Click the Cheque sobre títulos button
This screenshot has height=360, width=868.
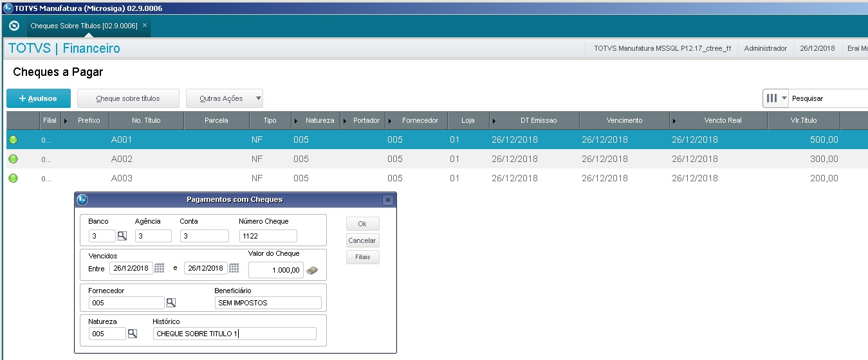(128, 98)
